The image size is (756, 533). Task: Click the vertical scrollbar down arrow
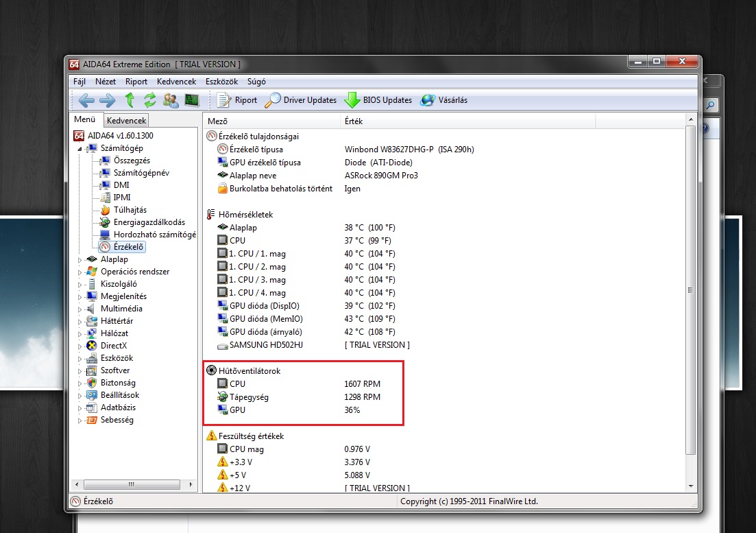(x=690, y=486)
